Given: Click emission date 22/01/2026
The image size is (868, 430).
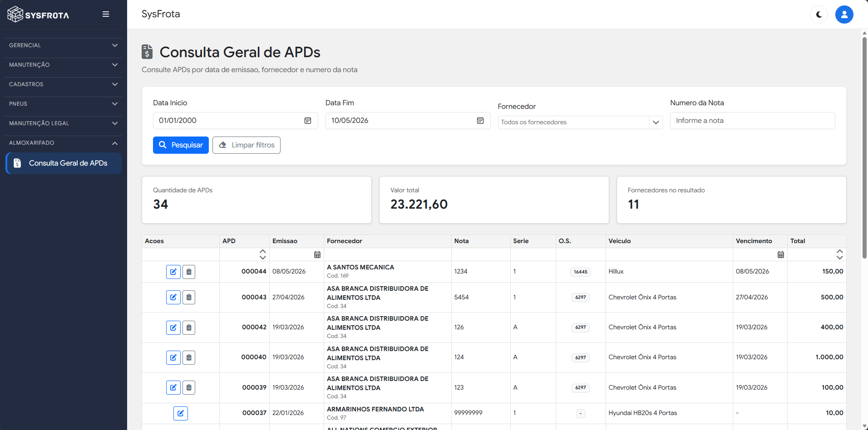Looking at the screenshot, I should tap(288, 413).
